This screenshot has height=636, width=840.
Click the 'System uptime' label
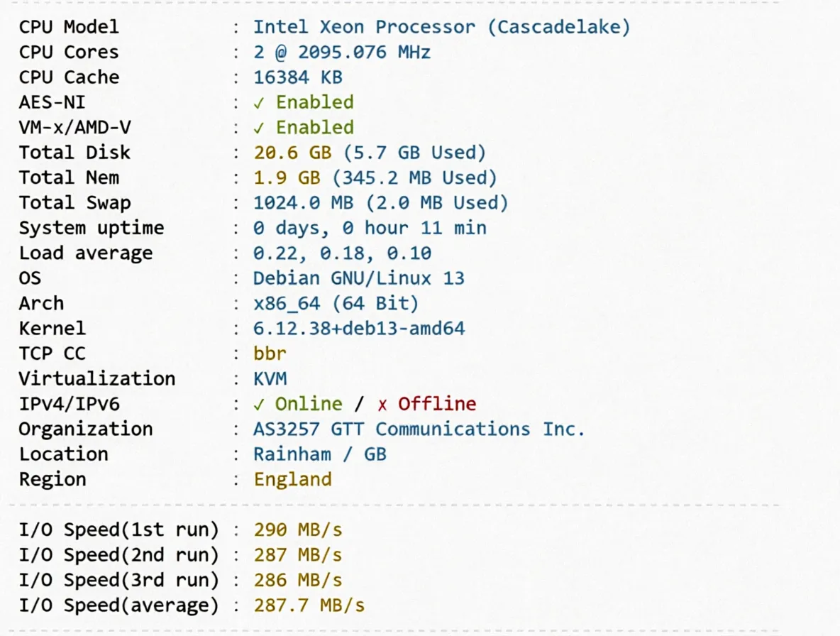(92, 228)
